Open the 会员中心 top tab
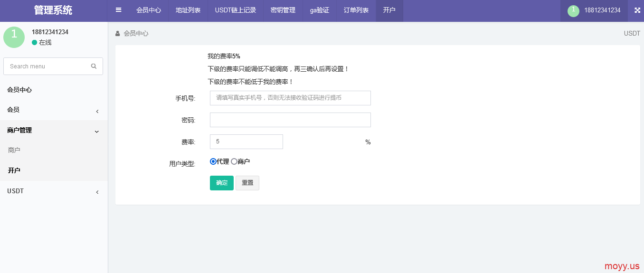Image resolution: width=644 pixels, height=273 pixels. click(x=149, y=10)
